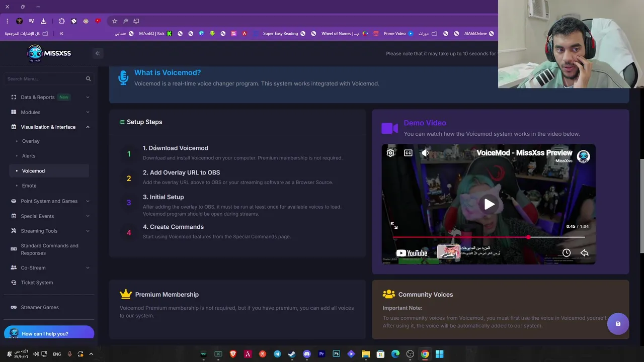Image resolution: width=644 pixels, height=362 pixels.
Task: Expand the Data & Reports menu
Action: [49, 97]
